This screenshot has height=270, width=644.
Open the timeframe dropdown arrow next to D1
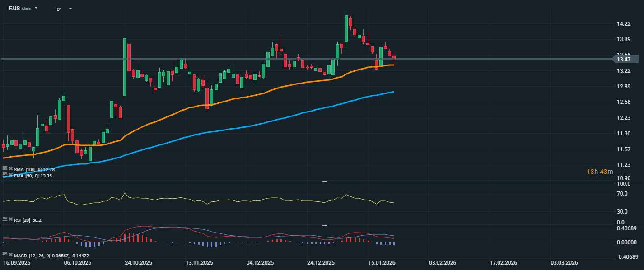pos(70,9)
